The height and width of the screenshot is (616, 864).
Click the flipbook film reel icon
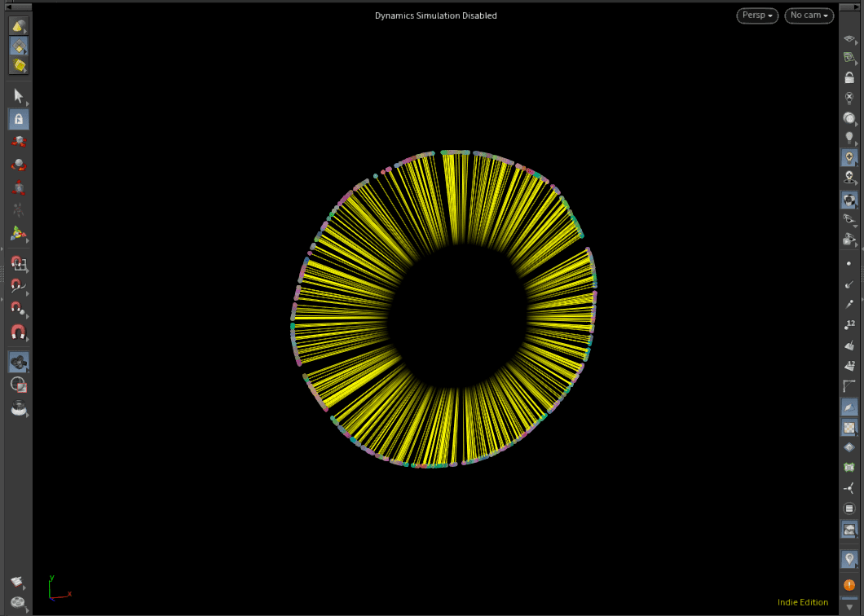[18, 603]
